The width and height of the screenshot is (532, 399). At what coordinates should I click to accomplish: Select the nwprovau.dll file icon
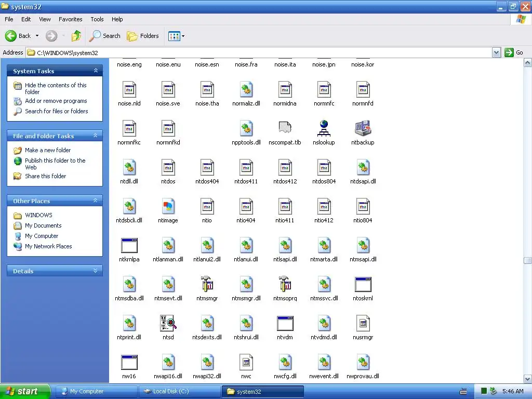coord(363,362)
